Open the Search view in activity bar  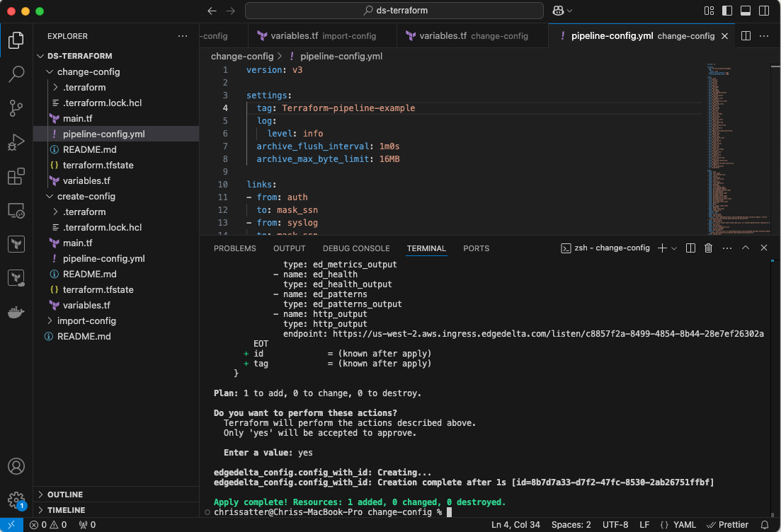tap(16, 74)
